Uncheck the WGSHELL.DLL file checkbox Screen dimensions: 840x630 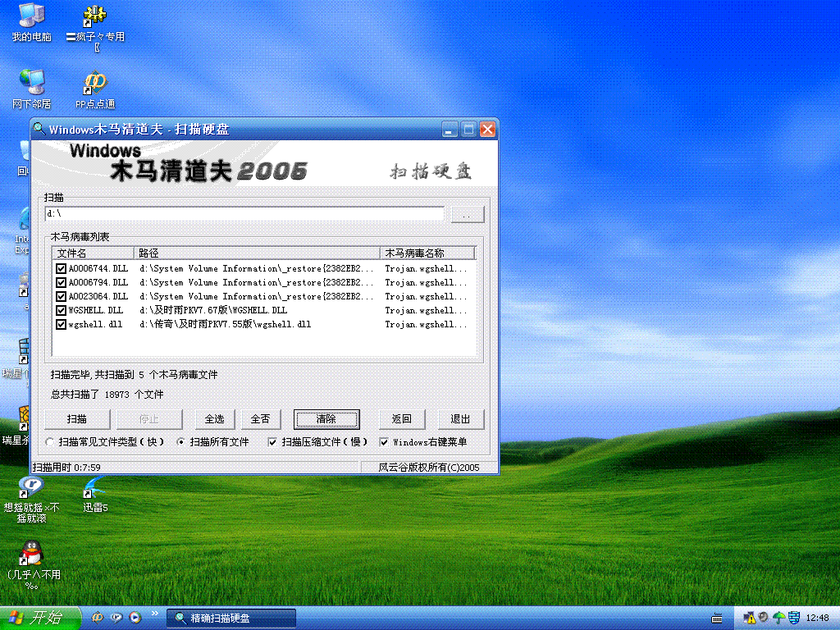tap(61, 310)
